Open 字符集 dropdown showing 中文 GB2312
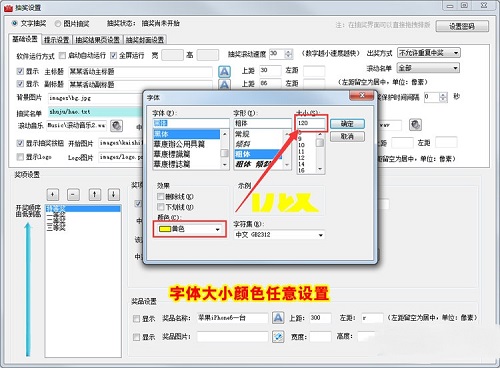 point(279,235)
